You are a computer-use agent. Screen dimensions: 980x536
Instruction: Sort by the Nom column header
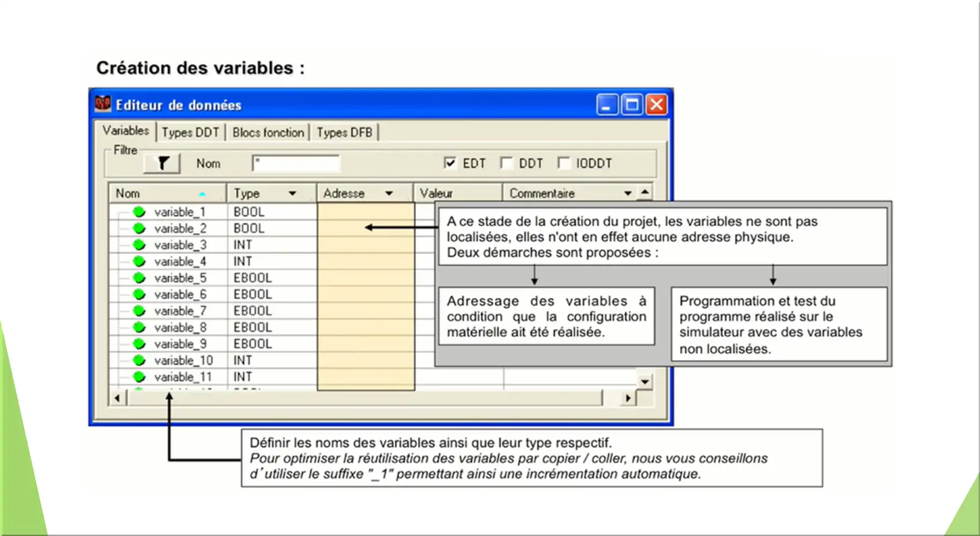[x=168, y=193]
